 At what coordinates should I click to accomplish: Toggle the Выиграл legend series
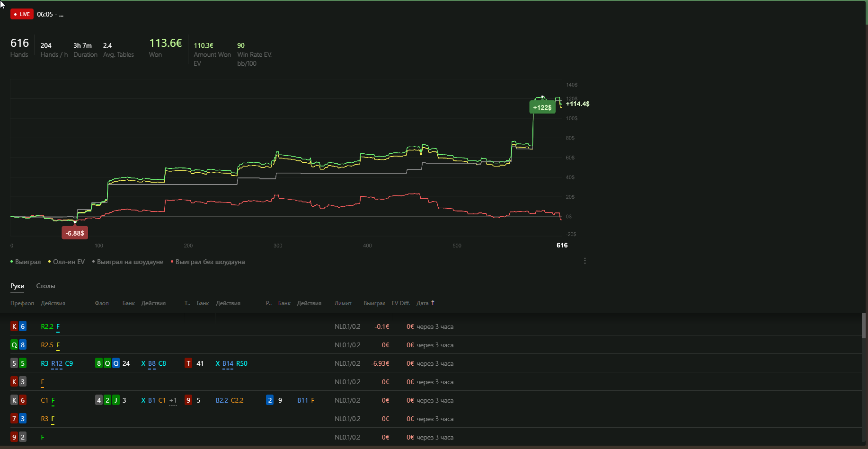[x=26, y=262]
